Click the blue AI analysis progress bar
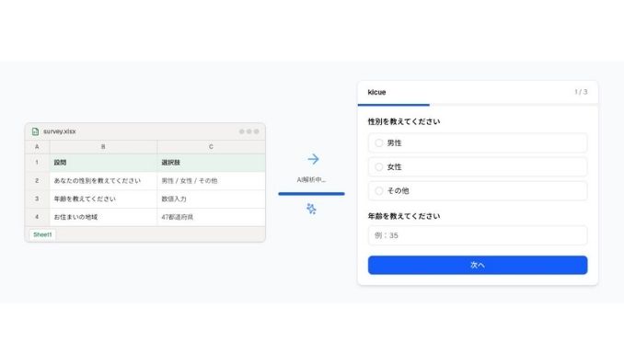Image resolution: width=624 pixels, height=364 pixels. pyautogui.click(x=312, y=194)
